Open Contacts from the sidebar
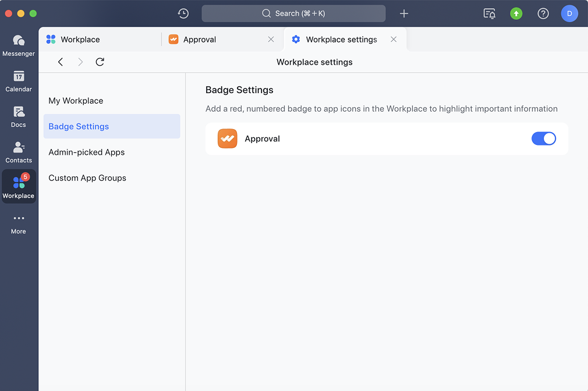The height and width of the screenshot is (391, 588). click(19, 151)
